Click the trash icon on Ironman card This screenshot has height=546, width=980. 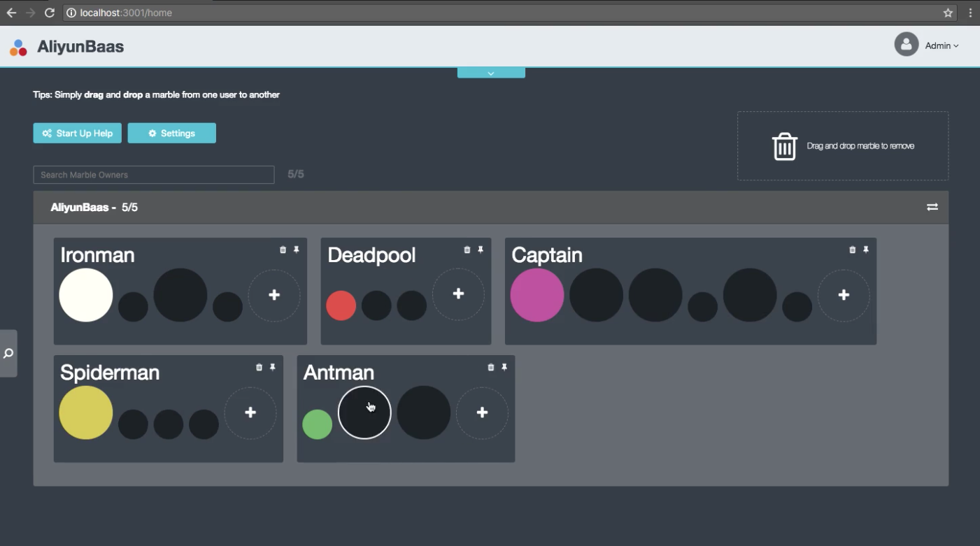pyautogui.click(x=283, y=250)
